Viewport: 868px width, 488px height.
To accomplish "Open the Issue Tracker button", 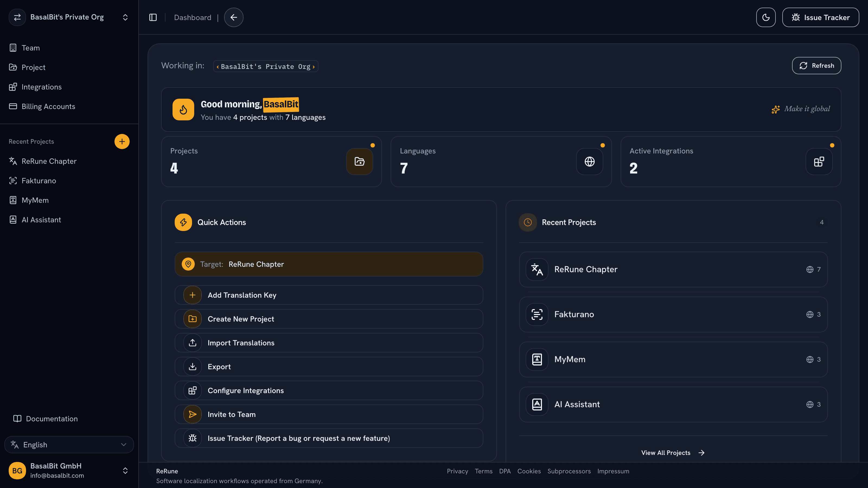I will (821, 18).
